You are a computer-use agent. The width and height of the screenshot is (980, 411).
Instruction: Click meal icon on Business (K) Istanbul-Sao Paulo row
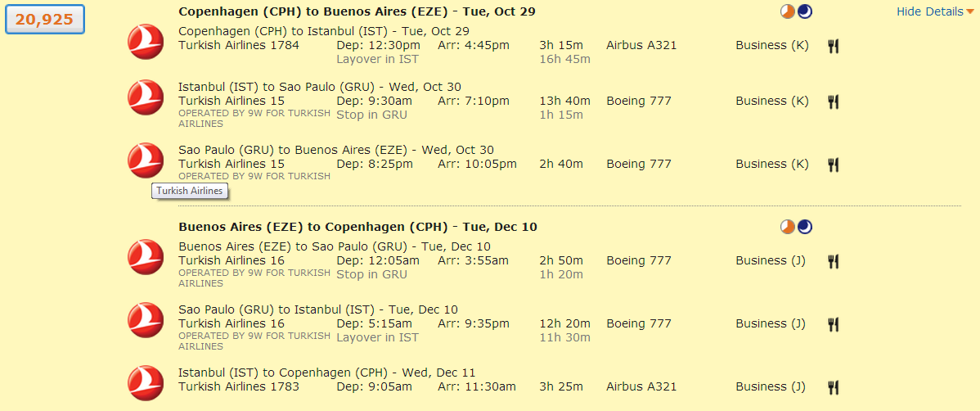(833, 102)
